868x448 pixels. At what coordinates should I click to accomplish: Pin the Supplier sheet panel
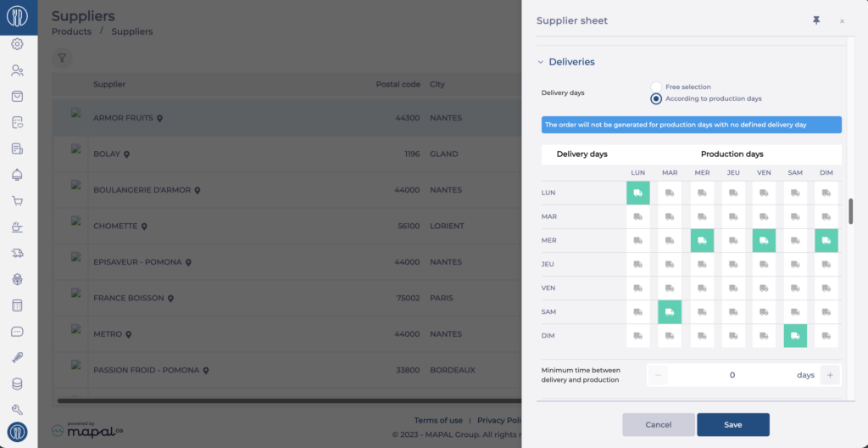click(816, 20)
